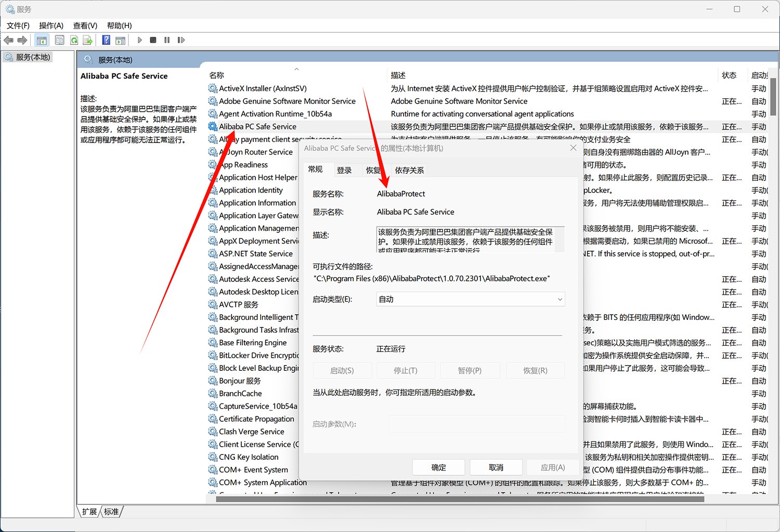
Task: Close the Alibaba PC Safe Service properties dialog
Action: [x=573, y=148]
